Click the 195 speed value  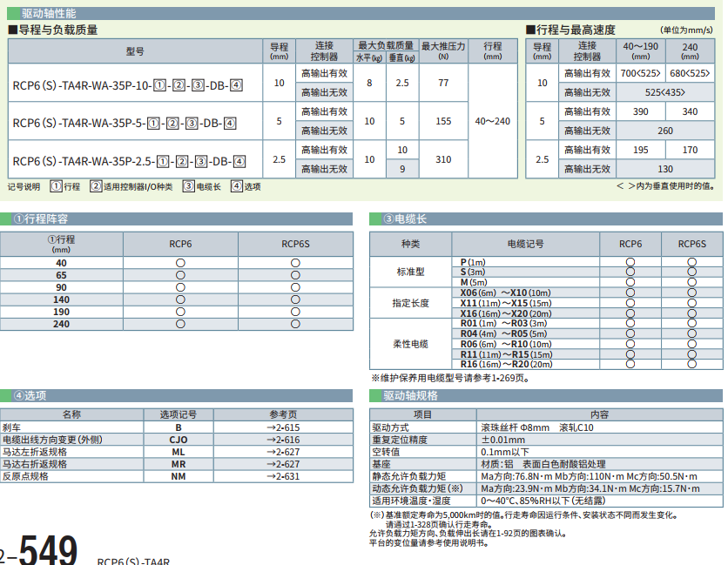(641, 150)
